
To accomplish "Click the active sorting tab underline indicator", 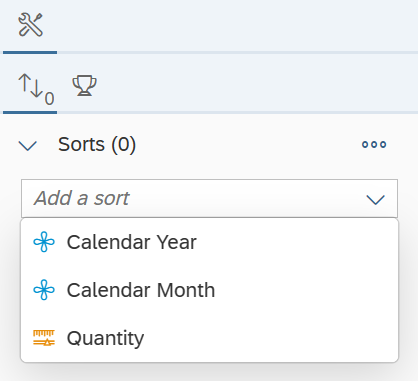I will [x=30, y=112].
